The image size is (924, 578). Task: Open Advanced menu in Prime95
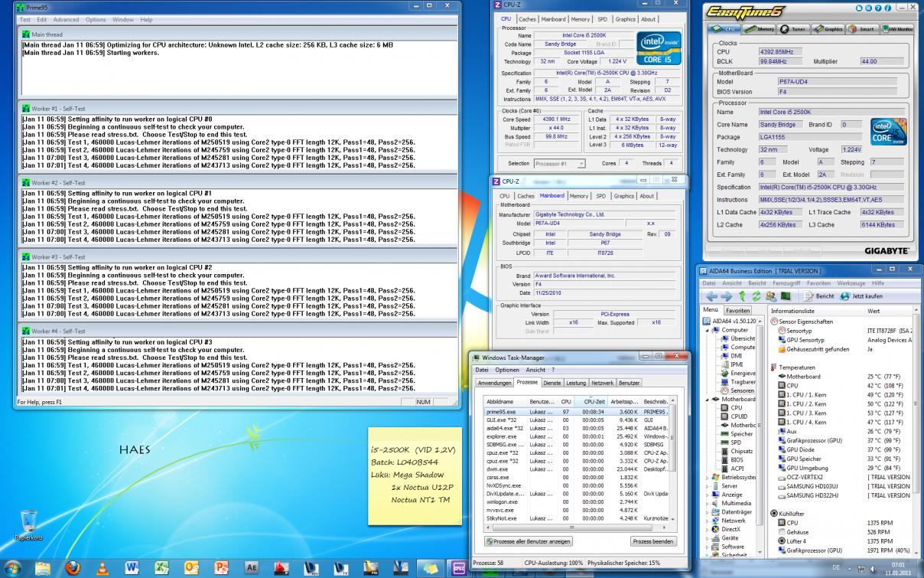click(66, 19)
